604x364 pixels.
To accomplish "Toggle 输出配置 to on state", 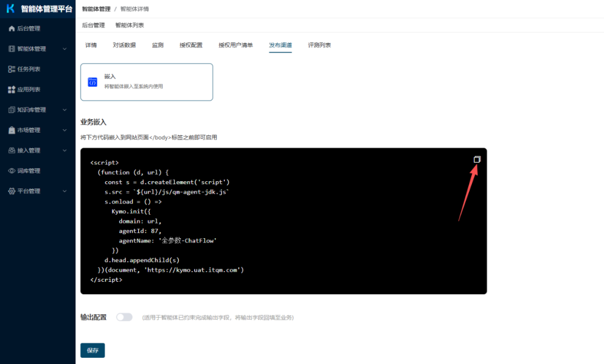I will (x=124, y=317).
